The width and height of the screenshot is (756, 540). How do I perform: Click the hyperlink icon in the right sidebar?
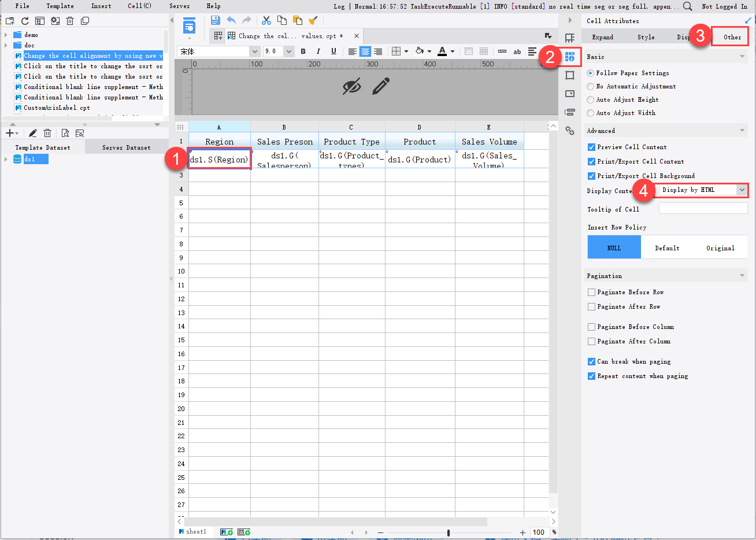pyautogui.click(x=570, y=131)
